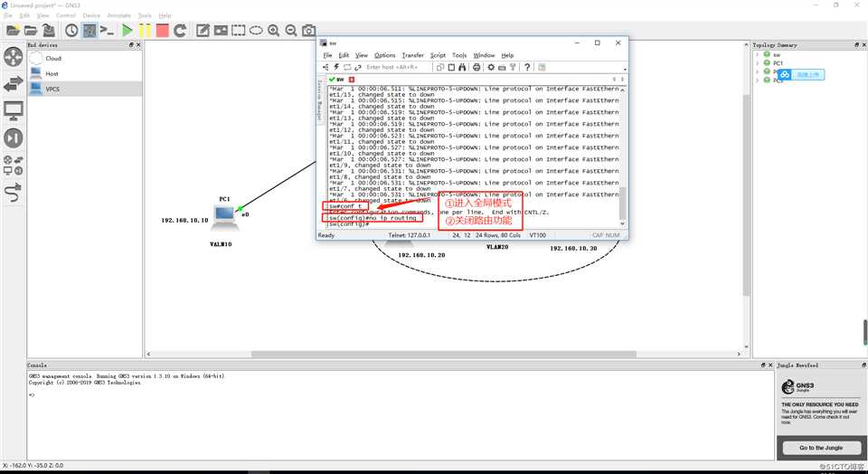
Task: Open GNS3 View menu
Action: pyautogui.click(x=42, y=15)
